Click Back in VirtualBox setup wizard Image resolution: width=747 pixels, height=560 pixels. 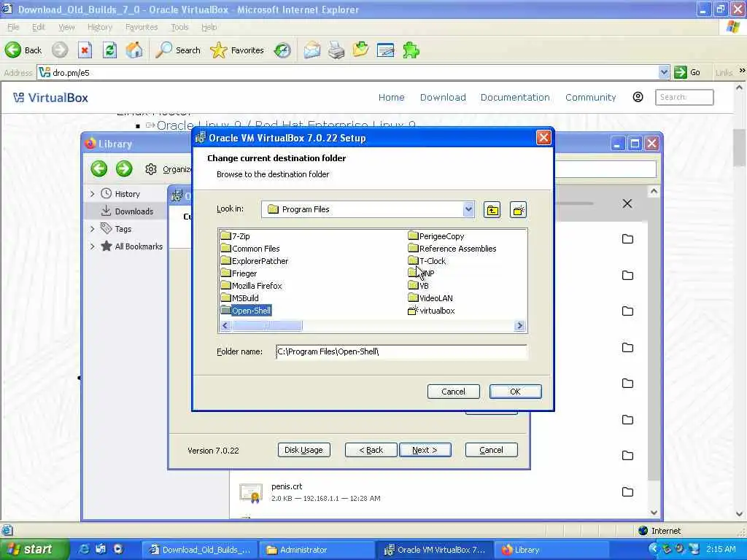coord(371,450)
